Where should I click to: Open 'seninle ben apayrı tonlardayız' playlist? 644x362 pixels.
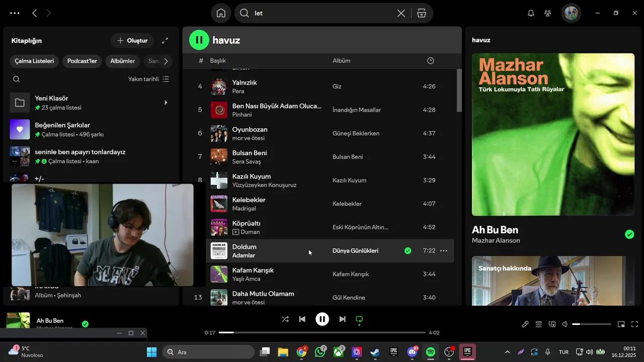coord(91,156)
